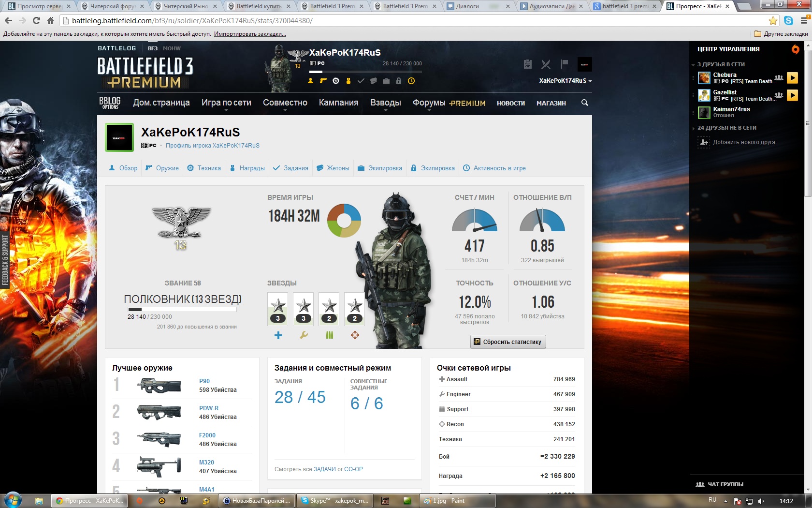Open the clock activity icon in header
Image resolution: width=812 pixels, height=508 pixels.
411,81
